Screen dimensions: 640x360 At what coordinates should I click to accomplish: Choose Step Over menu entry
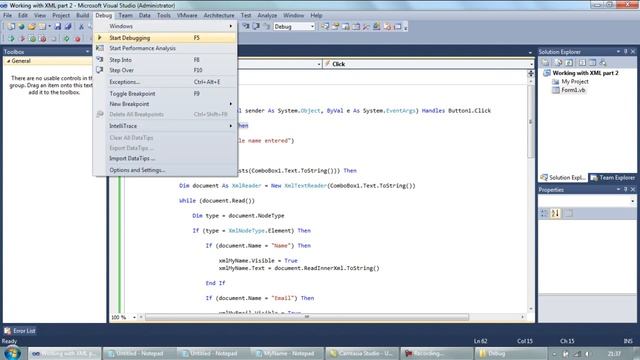click(x=165, y=70)
